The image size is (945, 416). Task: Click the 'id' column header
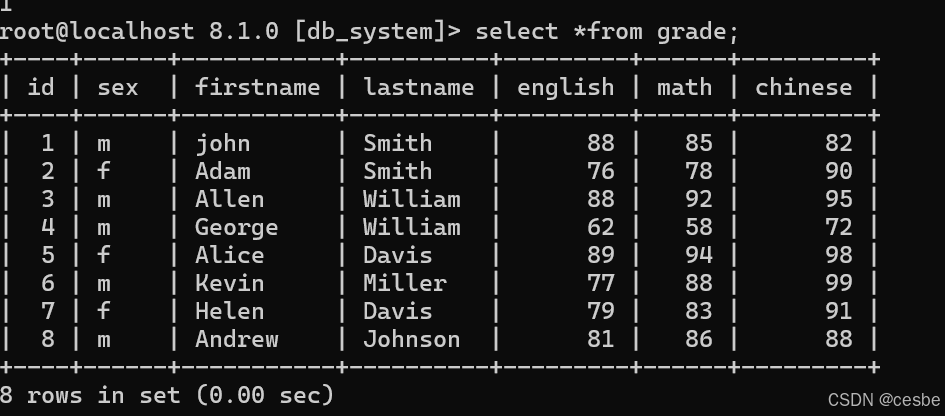pos(41,87)
